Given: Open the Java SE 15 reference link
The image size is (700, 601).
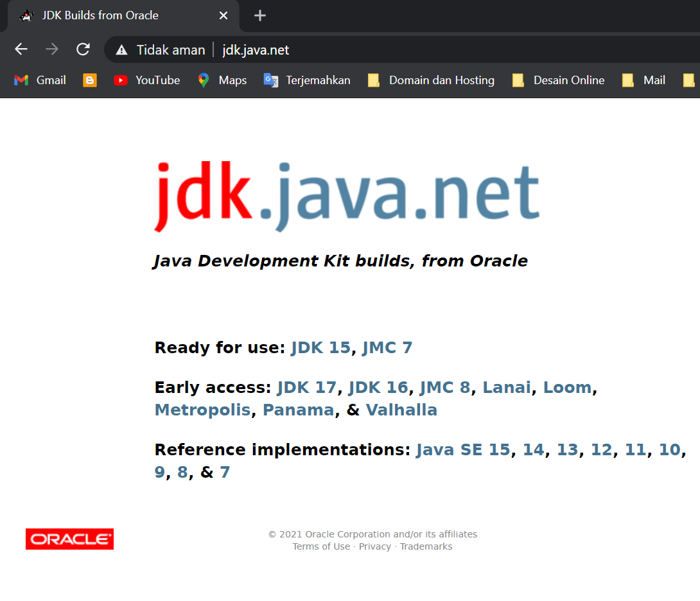Looking at the screenshot, I should (x=463, y=449).
